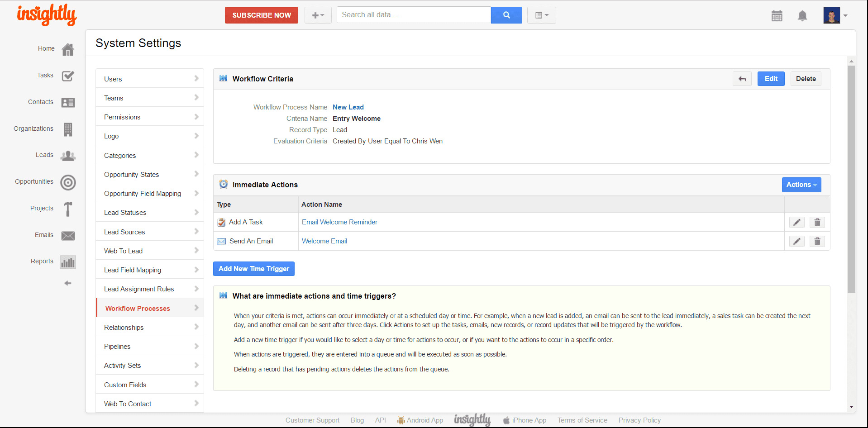Viewport: 868px width, 428px height.
Task: Click Add New Time Trigger button
Action: [x=254, y=269]
